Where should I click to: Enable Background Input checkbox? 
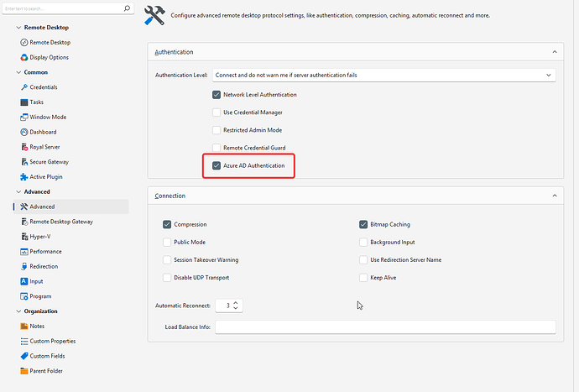click(363, 242)
